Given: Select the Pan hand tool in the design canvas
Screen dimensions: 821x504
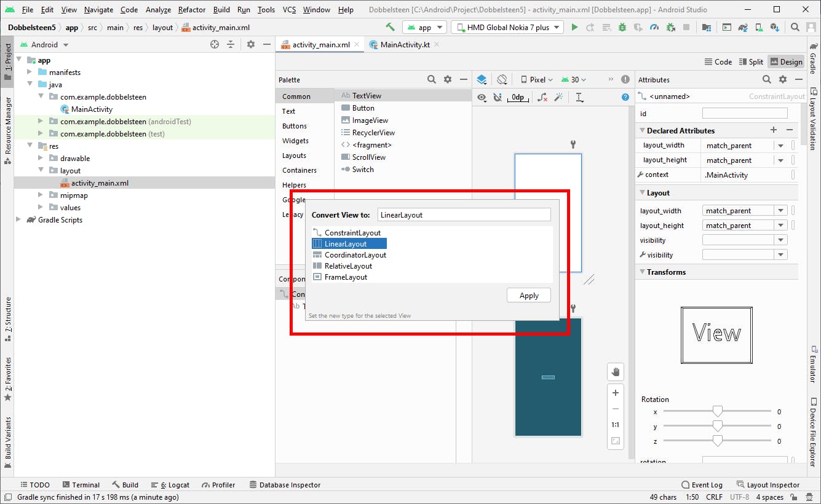Looking at the screenshot, I should (x=615, y=371).
